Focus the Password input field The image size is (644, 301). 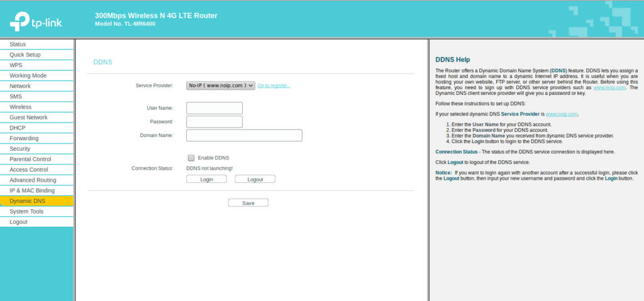coord(214,121)
